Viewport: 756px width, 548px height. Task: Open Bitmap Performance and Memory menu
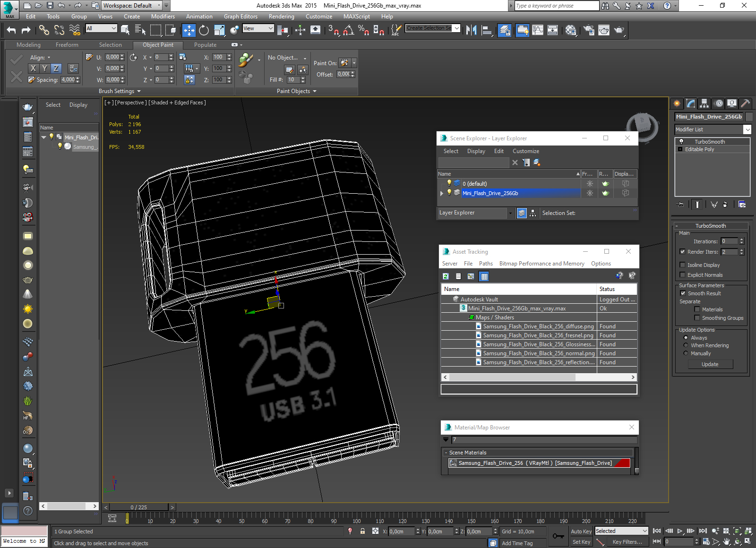click(x=541, y=264)
